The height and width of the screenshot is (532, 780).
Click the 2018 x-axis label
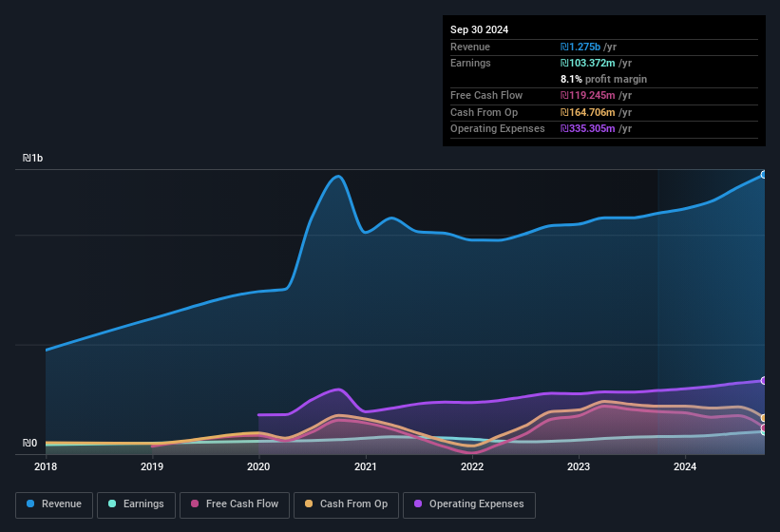point(46,466)
